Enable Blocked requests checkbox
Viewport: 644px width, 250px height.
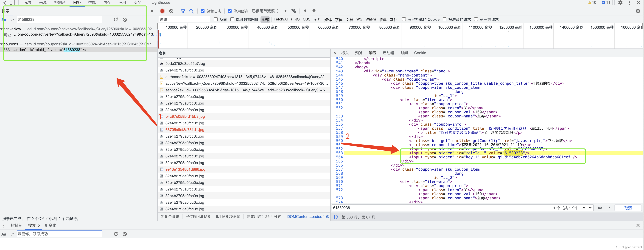445,19
